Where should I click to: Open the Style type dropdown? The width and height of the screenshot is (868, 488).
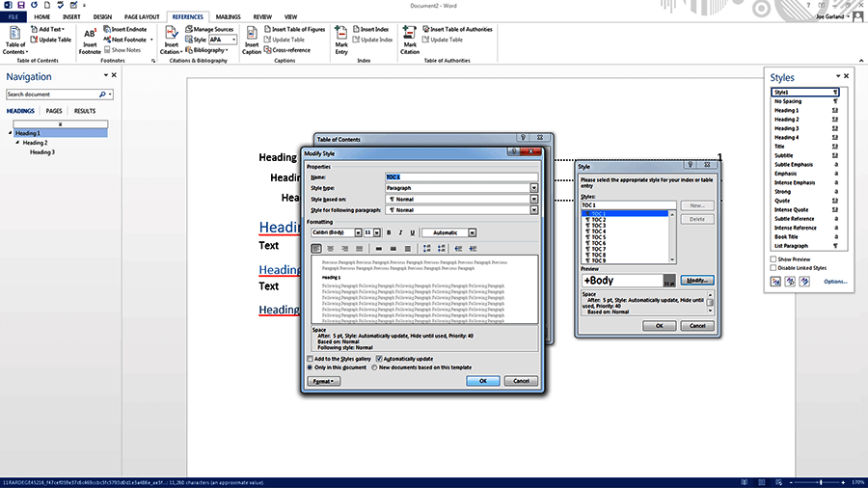point(533,188)
